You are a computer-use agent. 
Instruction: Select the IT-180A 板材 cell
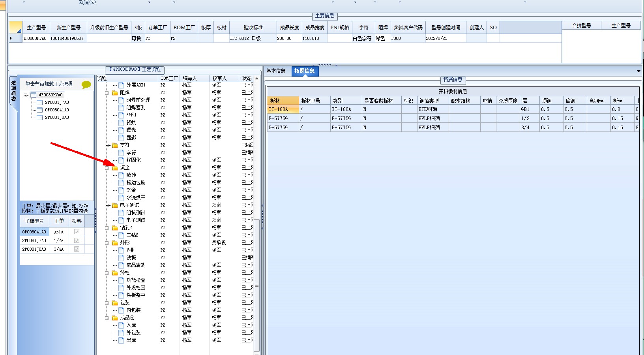283,109
